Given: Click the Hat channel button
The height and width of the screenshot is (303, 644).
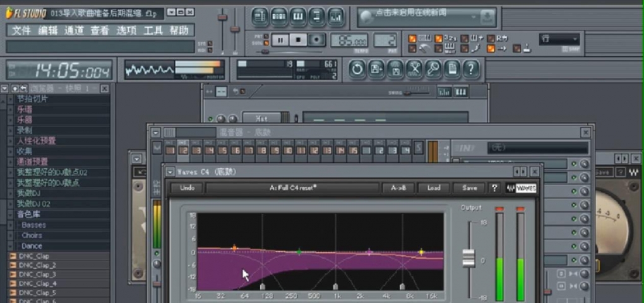Looking at the screenshot, I should pyautogui.click(x=261, y=119).
